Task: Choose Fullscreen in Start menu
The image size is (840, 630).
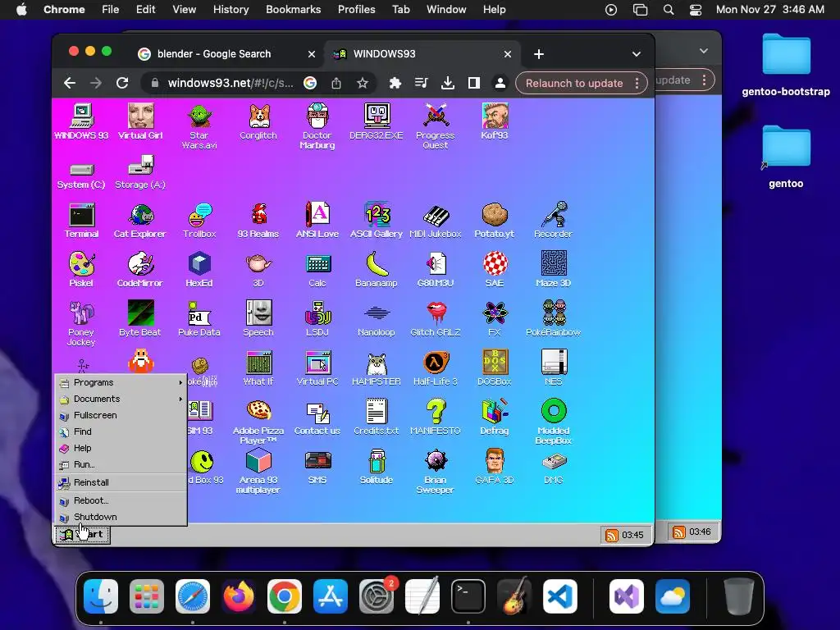Action: tap(121, 415)
